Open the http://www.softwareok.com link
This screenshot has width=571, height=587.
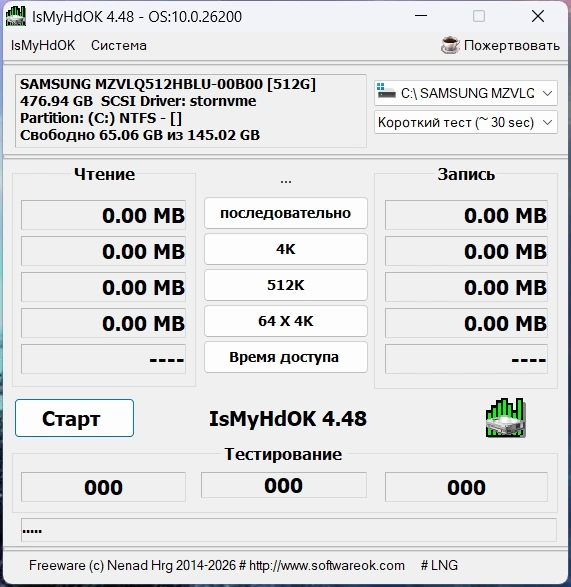[327, 565]
